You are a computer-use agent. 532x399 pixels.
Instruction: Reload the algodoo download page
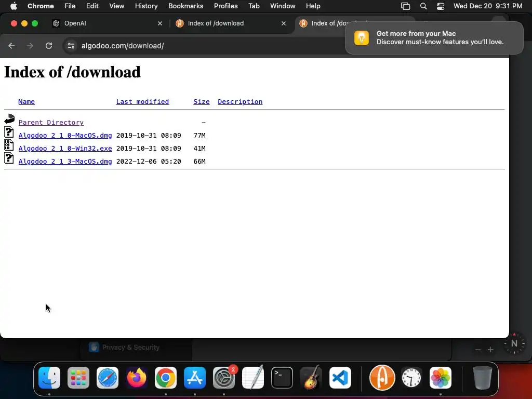49,46
